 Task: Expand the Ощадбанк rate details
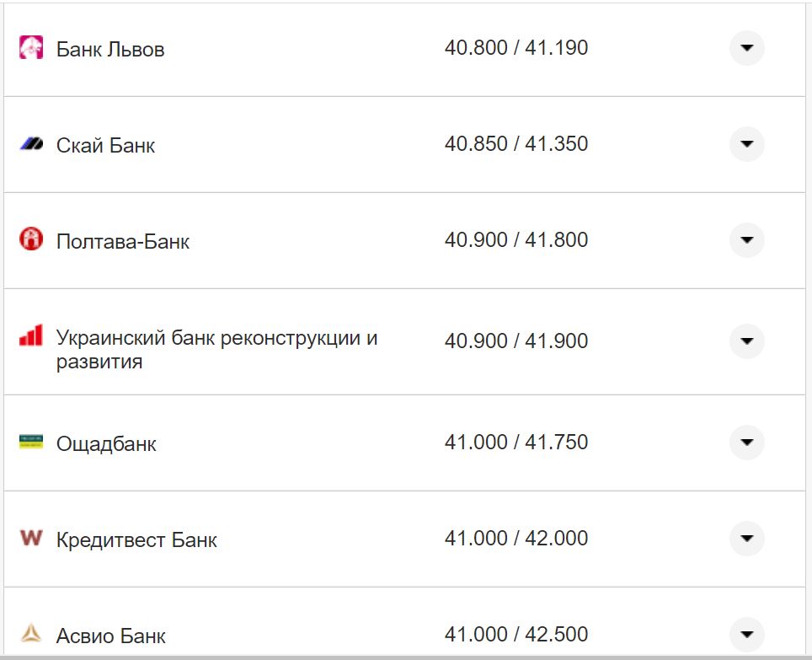[746, 443]
